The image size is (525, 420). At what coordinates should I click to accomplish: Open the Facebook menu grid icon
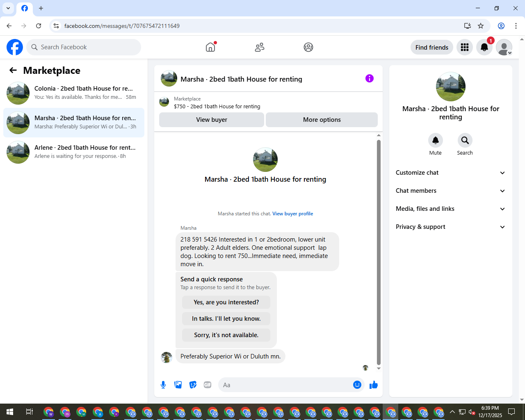click(x=465, y=47)
